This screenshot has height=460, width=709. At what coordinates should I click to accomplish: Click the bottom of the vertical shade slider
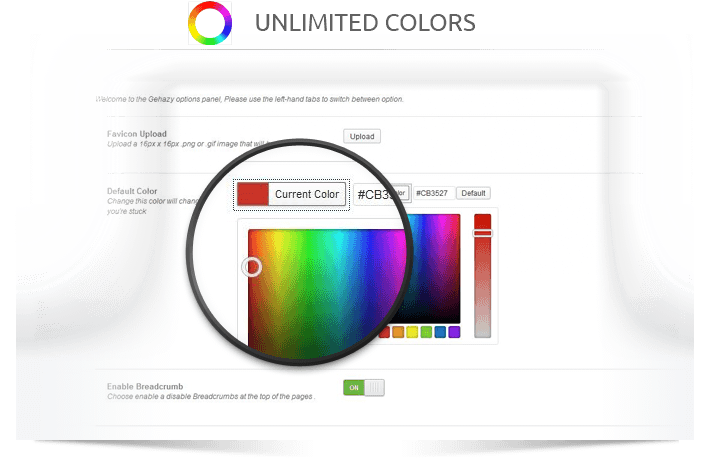tap(483, 332)
